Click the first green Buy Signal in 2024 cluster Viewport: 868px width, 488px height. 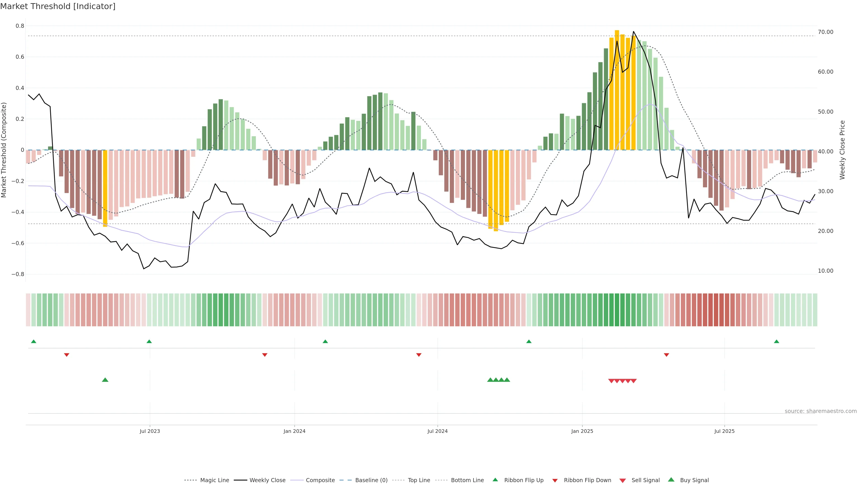[x=490, y=380]
